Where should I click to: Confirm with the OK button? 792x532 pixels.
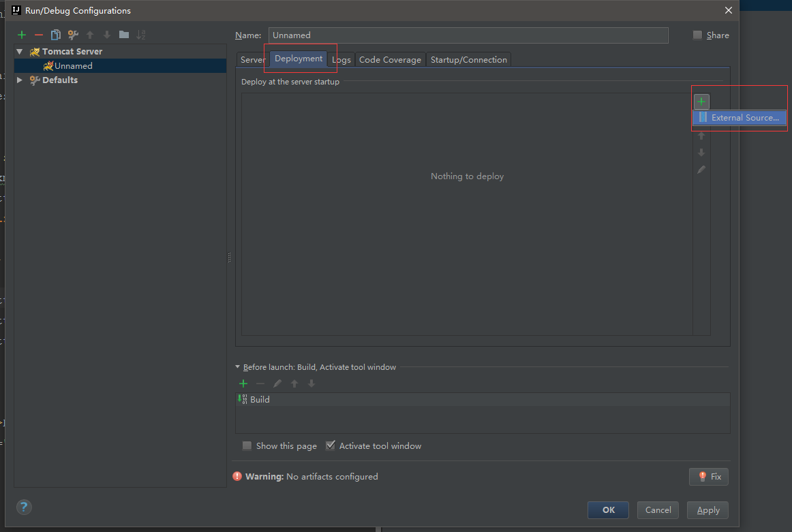coord(608,510)
